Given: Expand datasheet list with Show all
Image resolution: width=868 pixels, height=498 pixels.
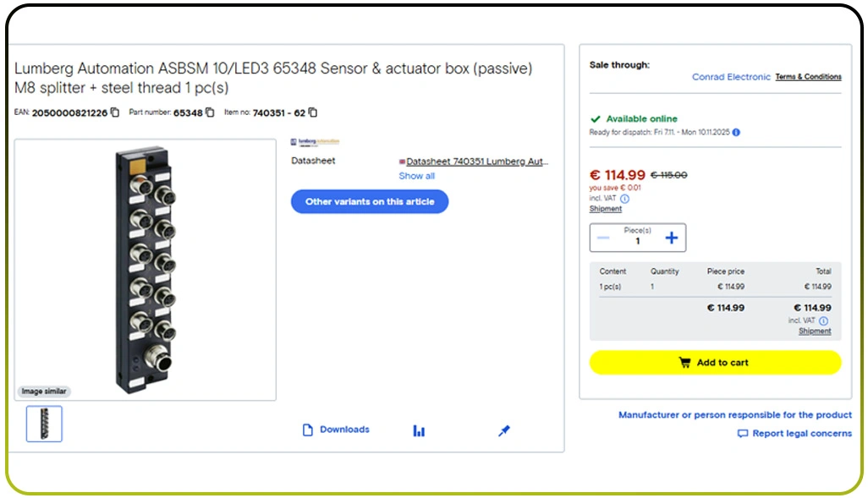Looking at the screenshot, I should pyautogui.click(x=417, y=176).
